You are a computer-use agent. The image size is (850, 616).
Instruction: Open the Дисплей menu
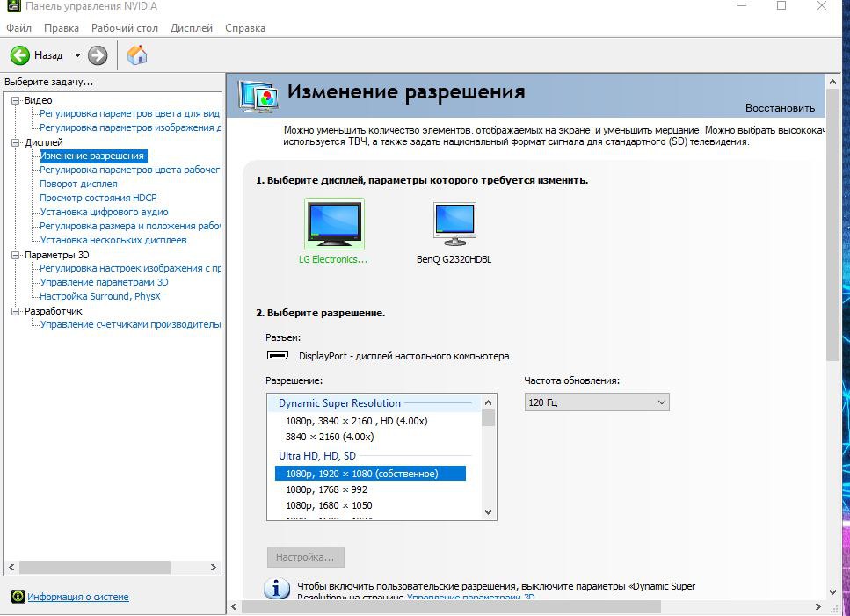coord(192,28)
